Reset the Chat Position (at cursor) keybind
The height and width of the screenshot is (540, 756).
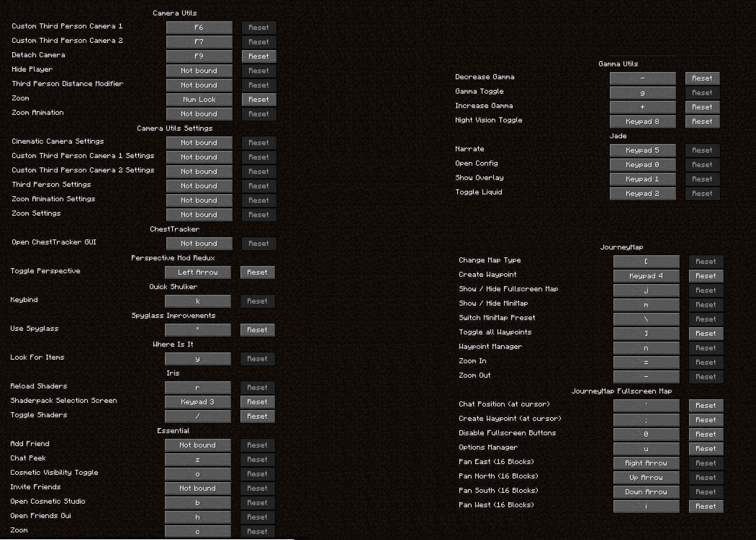pos(706,406)
